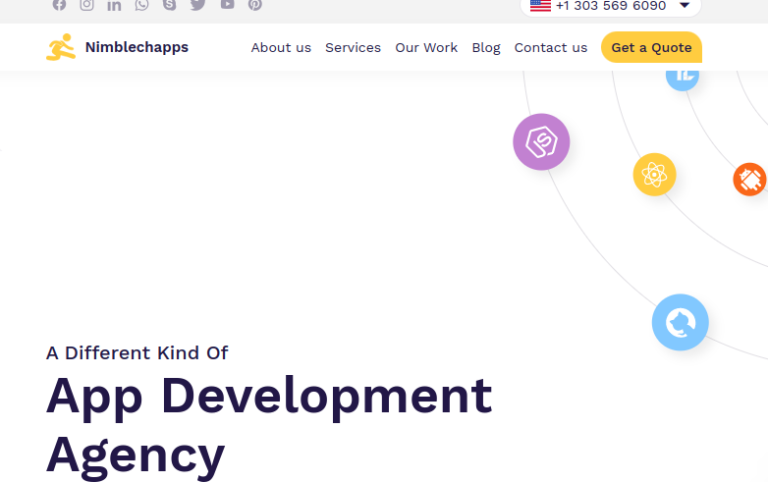The height and width of the screenshot is (482, 768).
Task: Click the blue GitHub cat icon
Action: pos(680,322)
